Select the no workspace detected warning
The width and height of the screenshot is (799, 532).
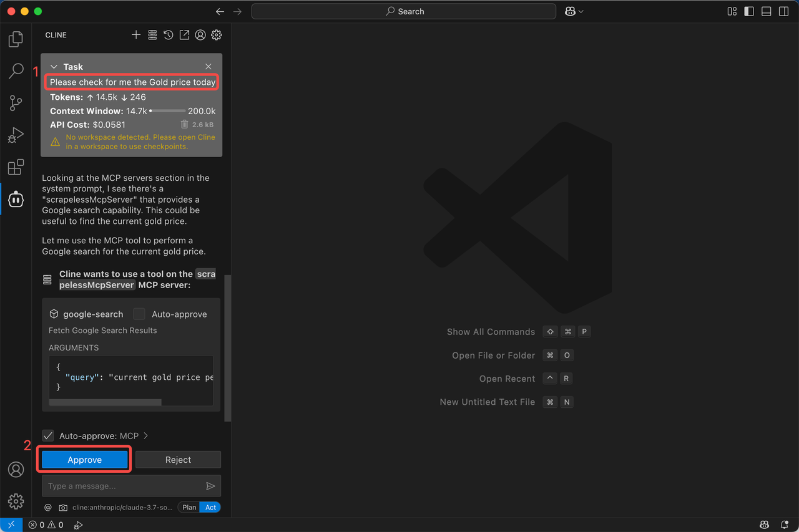coord(140,142)
